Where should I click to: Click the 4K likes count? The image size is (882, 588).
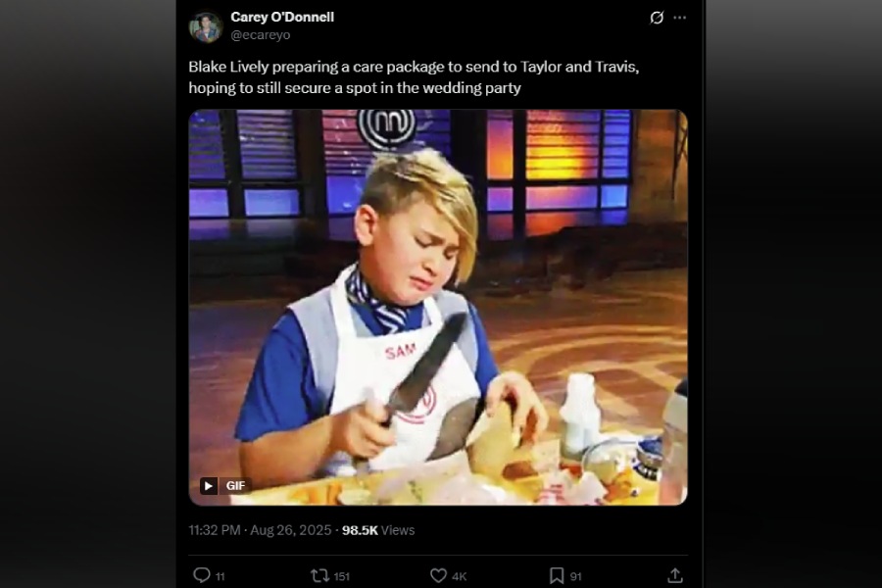(x=460, y=576)
